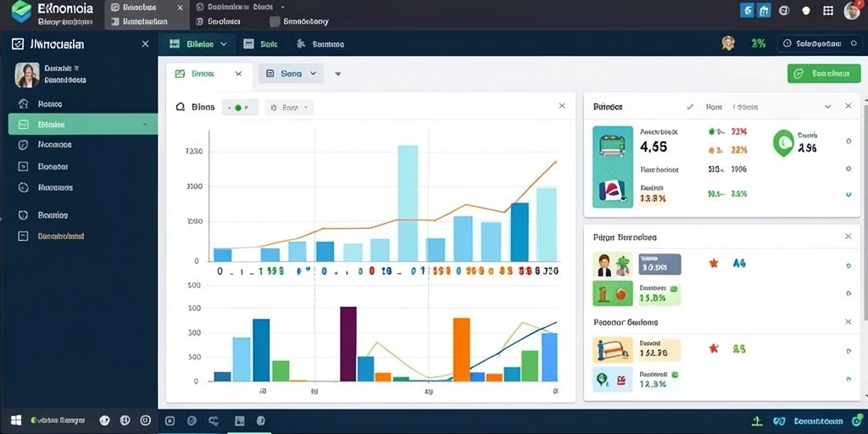
Task: Select the radio dot beside the 2.96 value
Action: [x=849, y=142]
